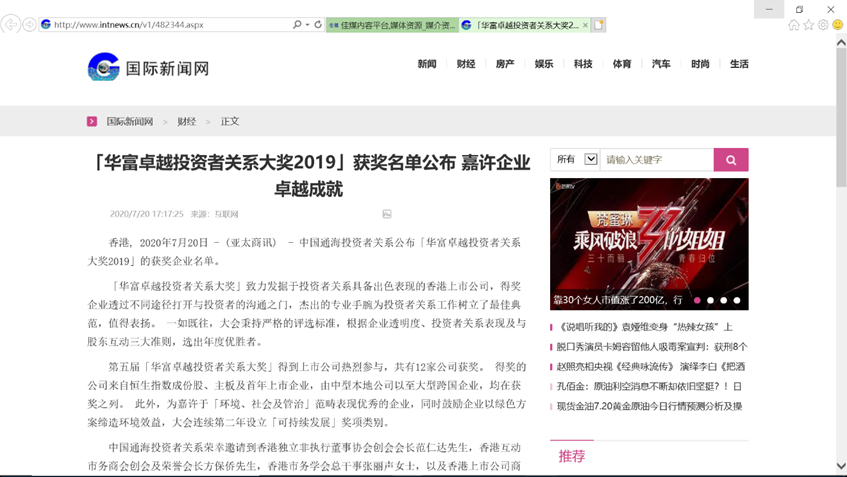Viewport: 847px width, 477px height.
Task: Click the scrollbar down arrow
Action: pos(841,466)
